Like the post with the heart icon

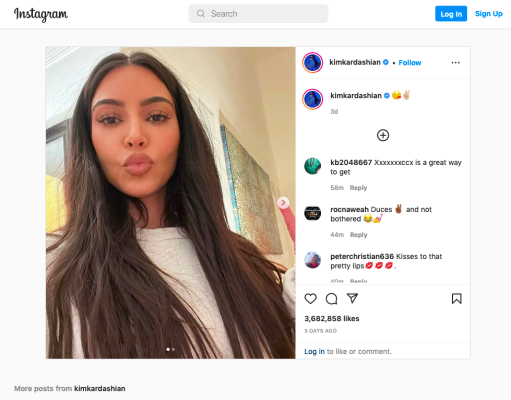tap(310, 298)
